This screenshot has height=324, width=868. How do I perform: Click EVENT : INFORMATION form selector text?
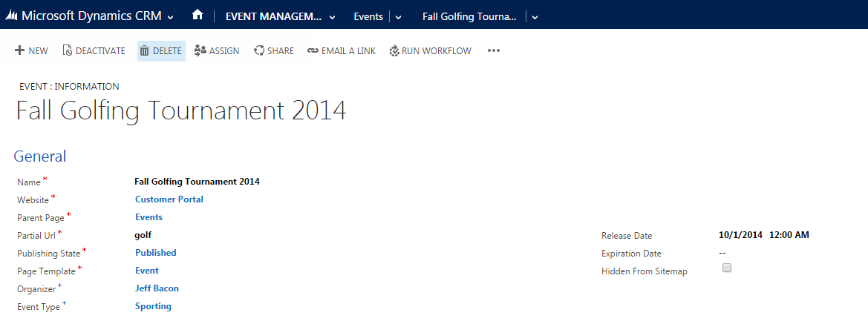tap(69, 86)
